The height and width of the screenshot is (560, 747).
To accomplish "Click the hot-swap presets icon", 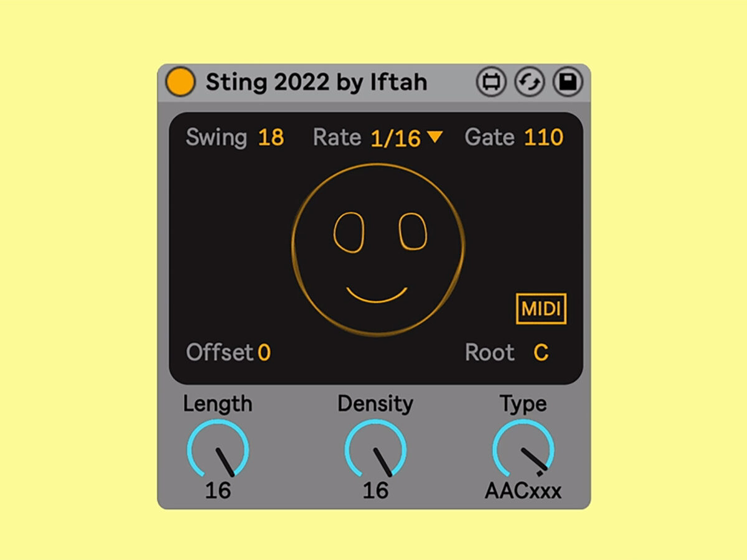I will tap(529, 82).
